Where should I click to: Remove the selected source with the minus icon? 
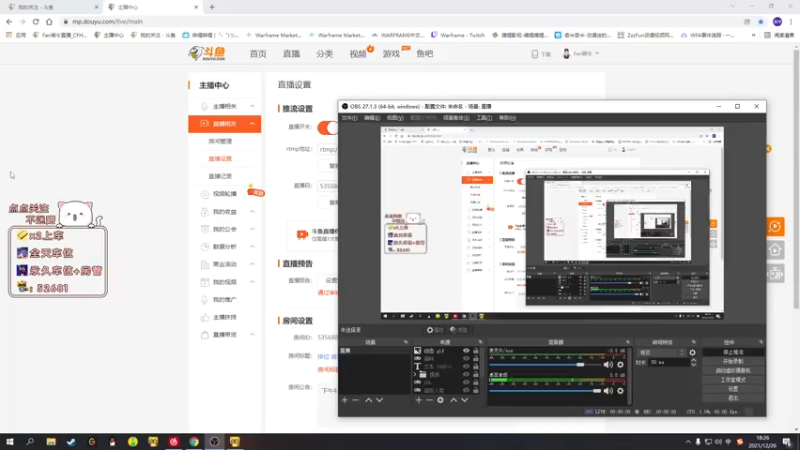pyautogui.click(x=429, y=401)
